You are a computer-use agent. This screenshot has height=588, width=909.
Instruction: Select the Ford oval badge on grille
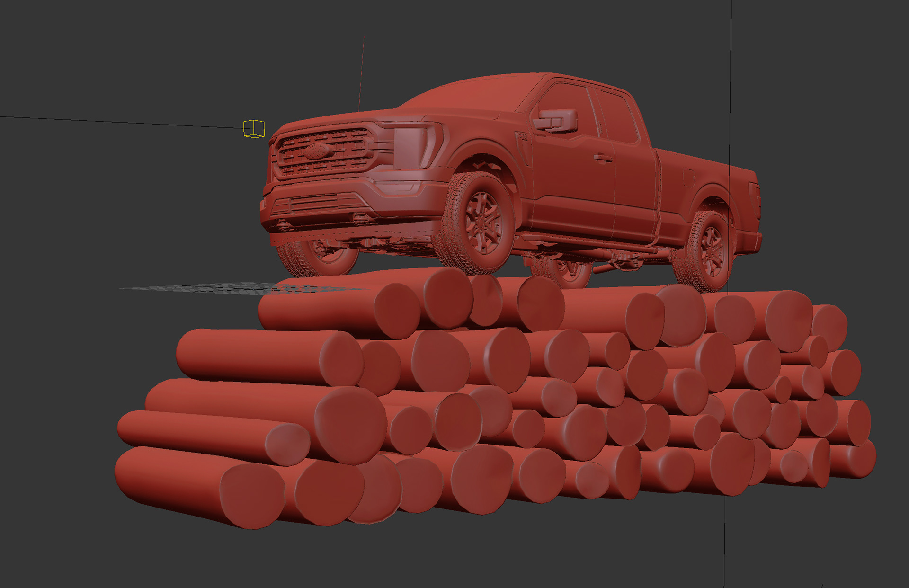(x=316, y=152)
